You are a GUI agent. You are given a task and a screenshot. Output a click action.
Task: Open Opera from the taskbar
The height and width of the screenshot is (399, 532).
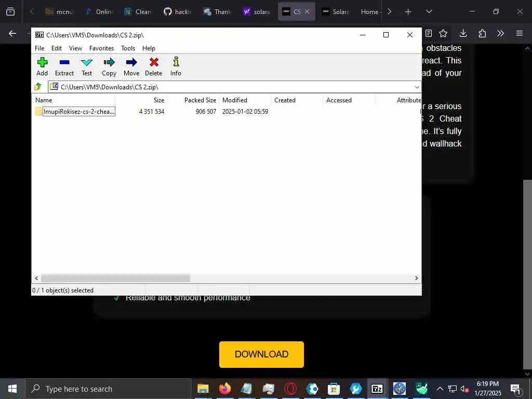tap(290, 389)
